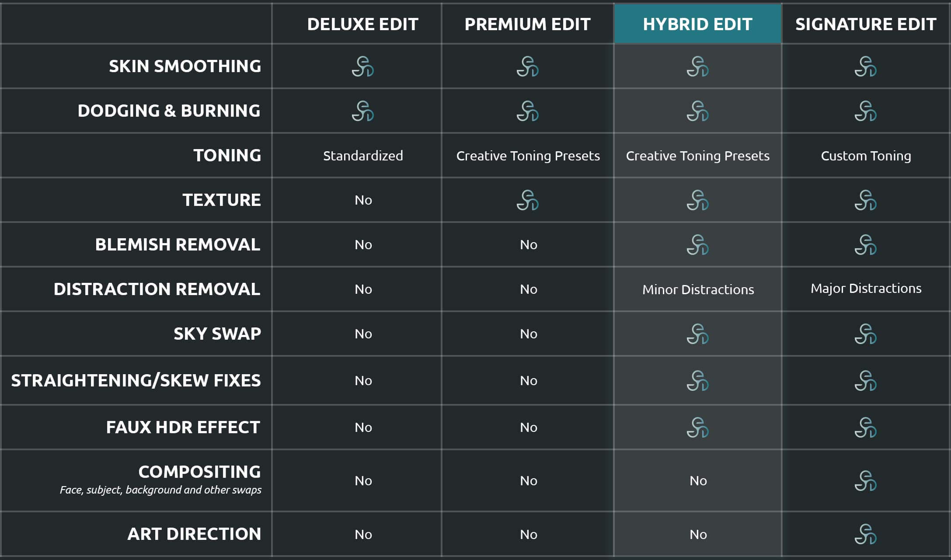Click Skin Smoothing icon under Deluxe Edit
This screenshot has width=951, height=560.
362,66
